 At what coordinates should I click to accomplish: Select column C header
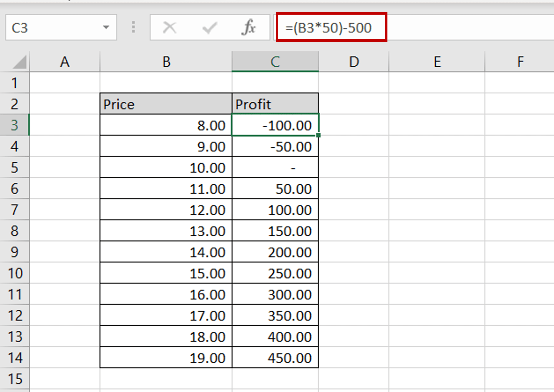(275, 62)
